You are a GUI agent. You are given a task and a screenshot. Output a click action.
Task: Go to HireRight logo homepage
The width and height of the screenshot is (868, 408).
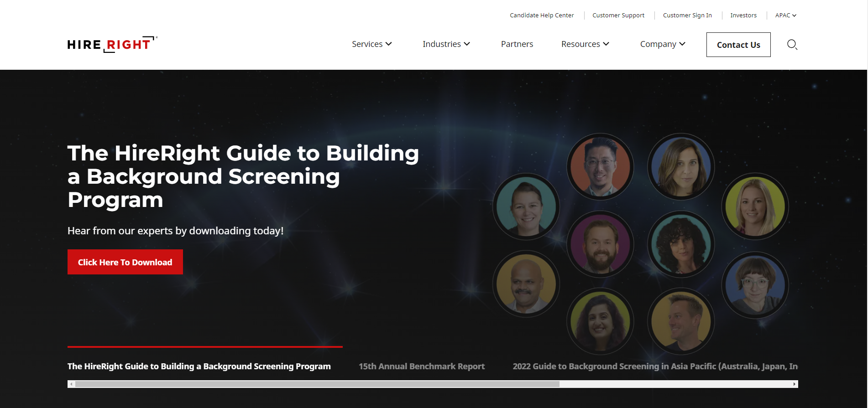click(x=112, y=44)
